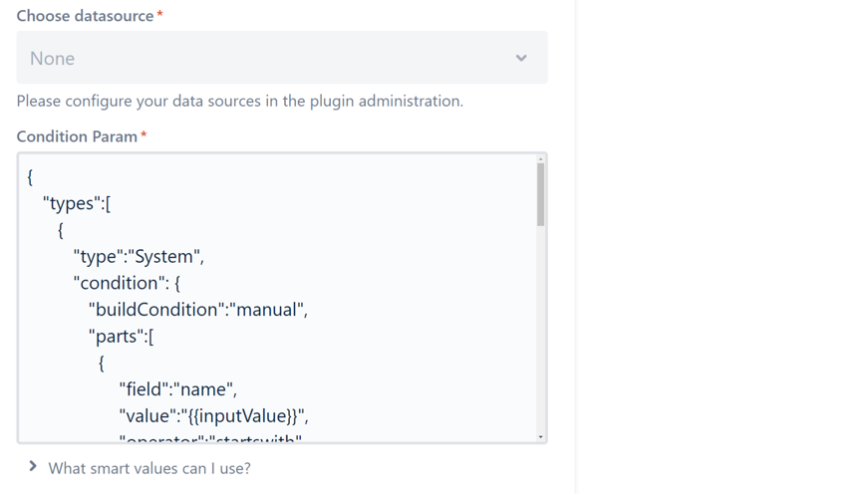Click the chevron beside smart values question
The height and width of the screenshot is (494, 868).
tap(33, 466)
